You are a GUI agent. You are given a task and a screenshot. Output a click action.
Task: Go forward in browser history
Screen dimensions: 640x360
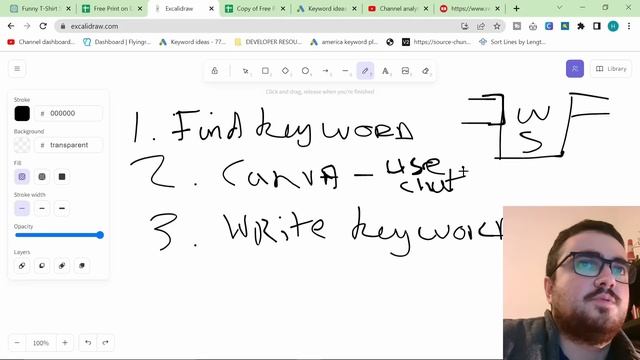click(x=27, y=26)
